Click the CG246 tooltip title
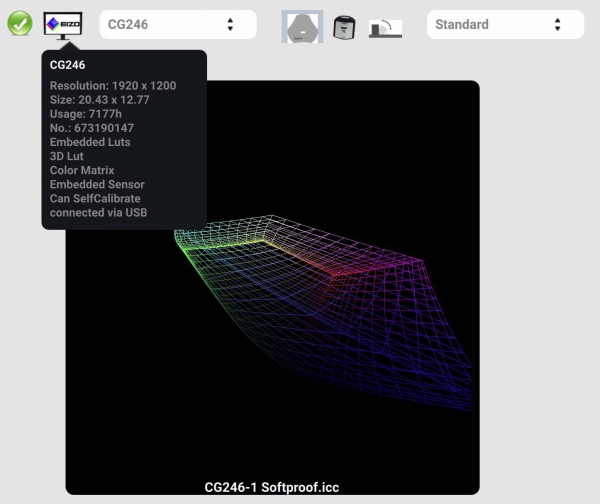The width and height of the screenshot is (600, 504). pos(67,65)
